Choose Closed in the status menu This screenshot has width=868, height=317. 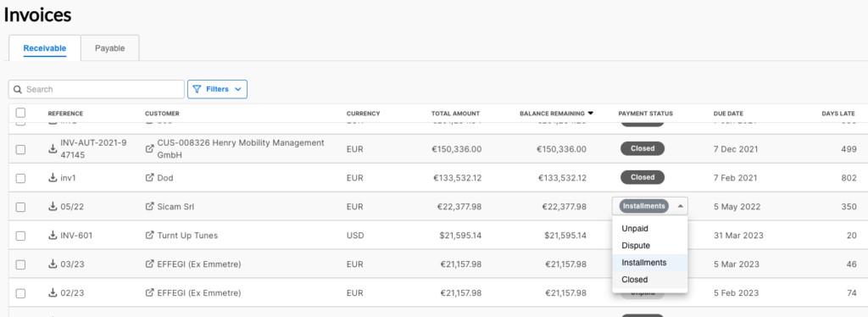[x=649, y=280]
